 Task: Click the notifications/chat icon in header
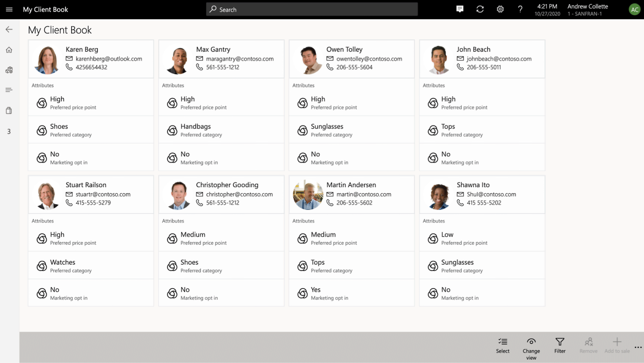pyautogui.click(x=459, y=9)
